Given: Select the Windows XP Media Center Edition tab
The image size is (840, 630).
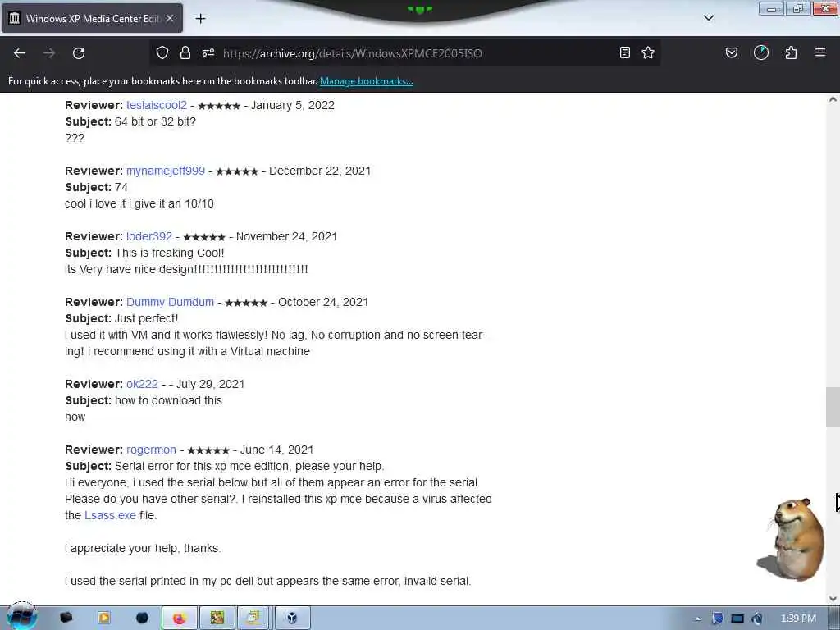Looking at the screenshot, I should tap(92, 18).
